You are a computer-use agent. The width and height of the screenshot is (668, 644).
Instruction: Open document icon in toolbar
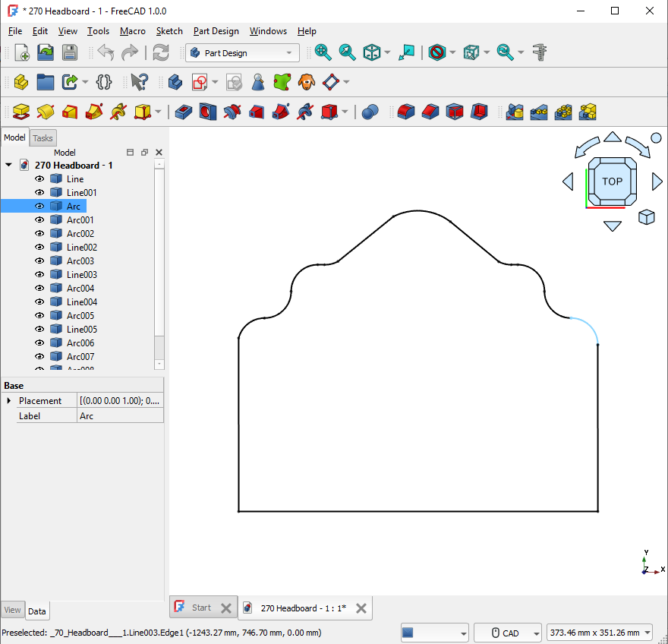[46, 53]
